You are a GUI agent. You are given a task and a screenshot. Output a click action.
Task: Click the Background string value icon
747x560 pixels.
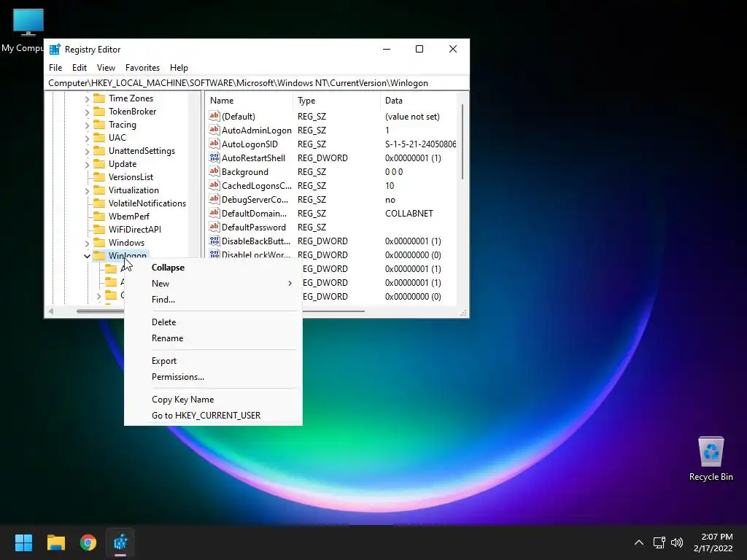214,171
